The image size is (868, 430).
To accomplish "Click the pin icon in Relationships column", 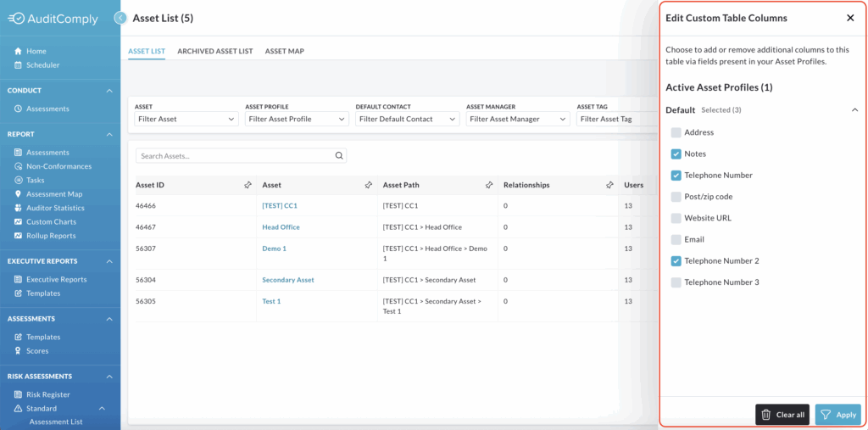I will point(610,185).
